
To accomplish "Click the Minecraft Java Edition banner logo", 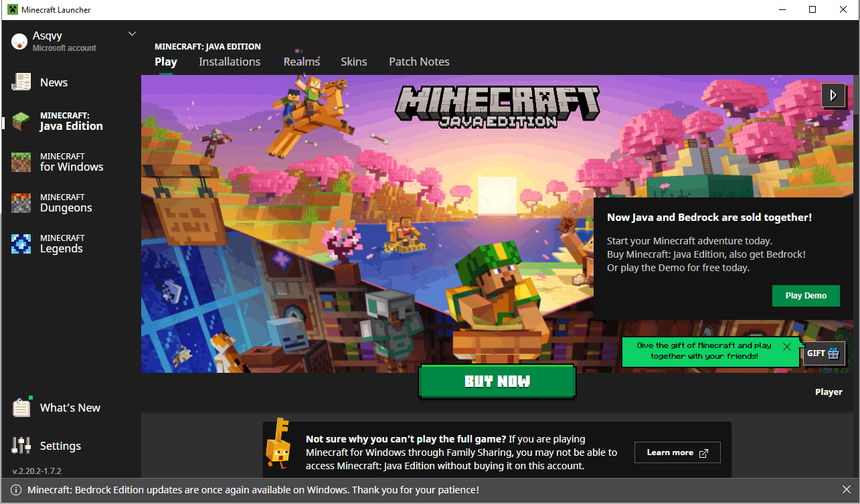I will (497, 107).
